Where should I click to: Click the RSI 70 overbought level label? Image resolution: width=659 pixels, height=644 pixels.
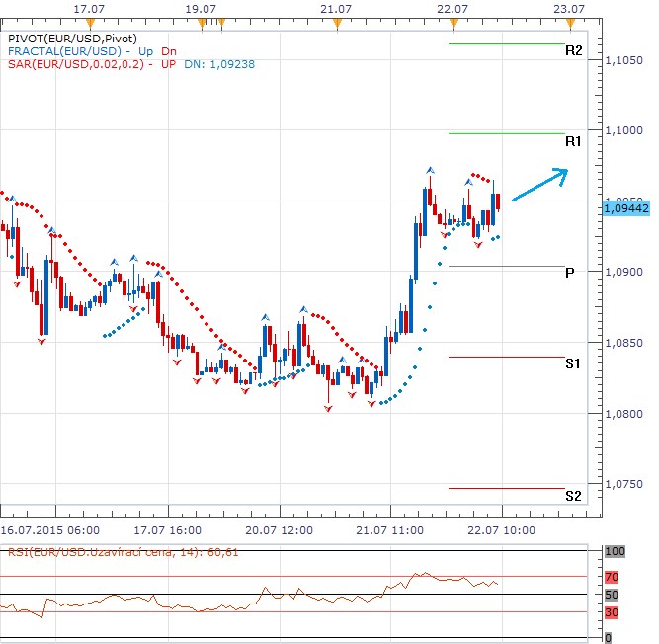(x=612, y=577)
